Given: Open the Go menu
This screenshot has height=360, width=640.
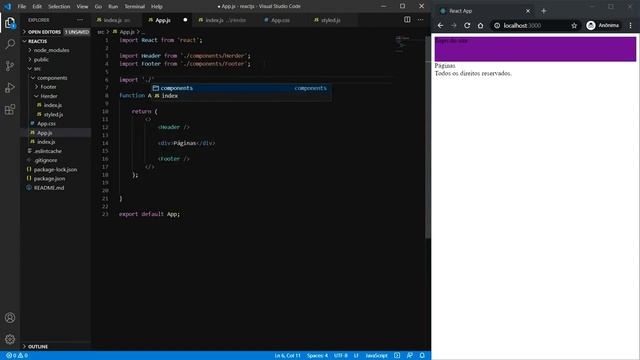Looking at the screenshot, I should click(98, 7).
